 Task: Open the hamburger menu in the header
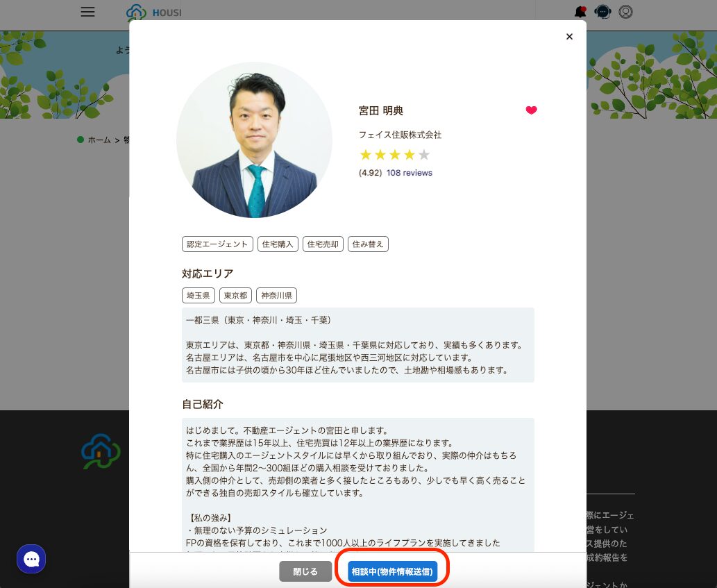click(87, 12)
